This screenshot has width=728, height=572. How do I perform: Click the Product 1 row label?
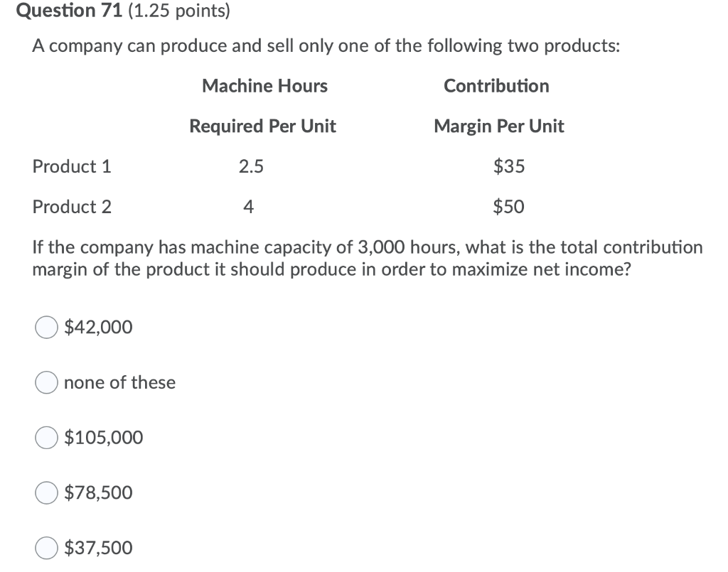(x=72, y=166)
